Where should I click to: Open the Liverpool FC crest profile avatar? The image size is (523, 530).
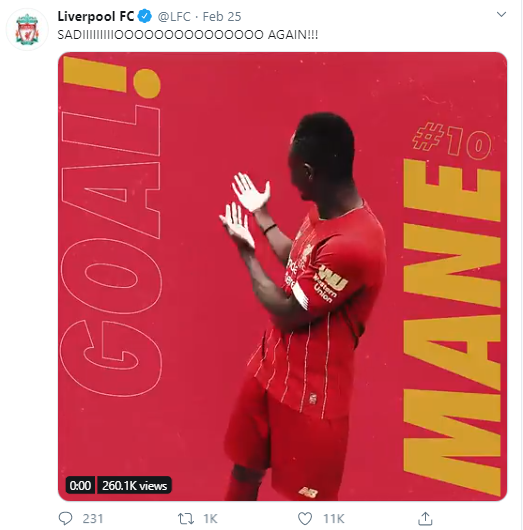tap(27, 29)
